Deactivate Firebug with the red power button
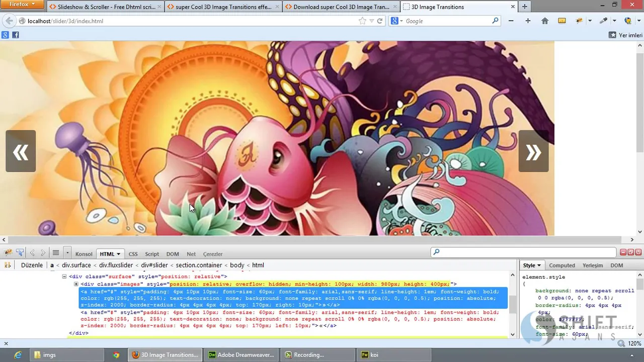Viewport: 644px width, 362px height. coord(638,252)
